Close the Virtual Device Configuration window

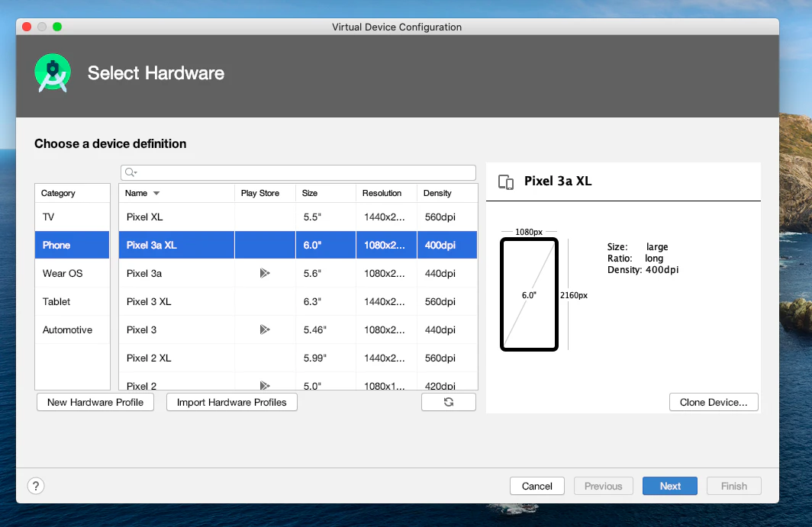click(x=27, y=27)
